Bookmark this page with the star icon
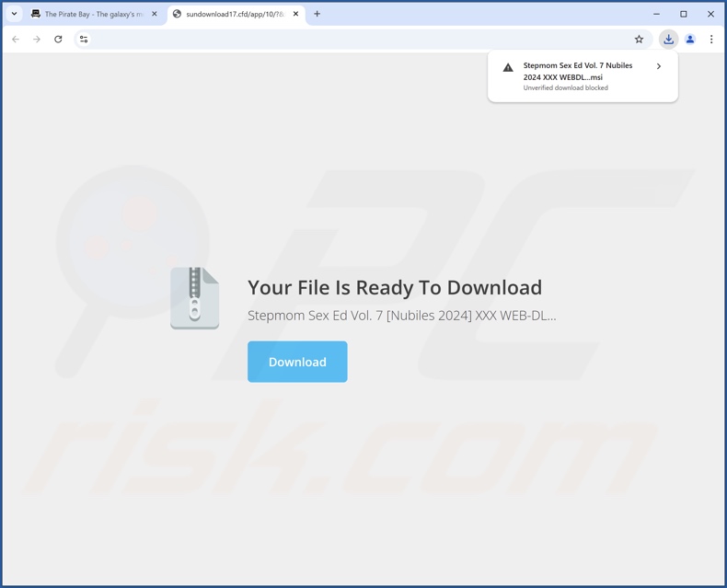The height and width of the screenshot is (588, 727). tap(639, 40)
